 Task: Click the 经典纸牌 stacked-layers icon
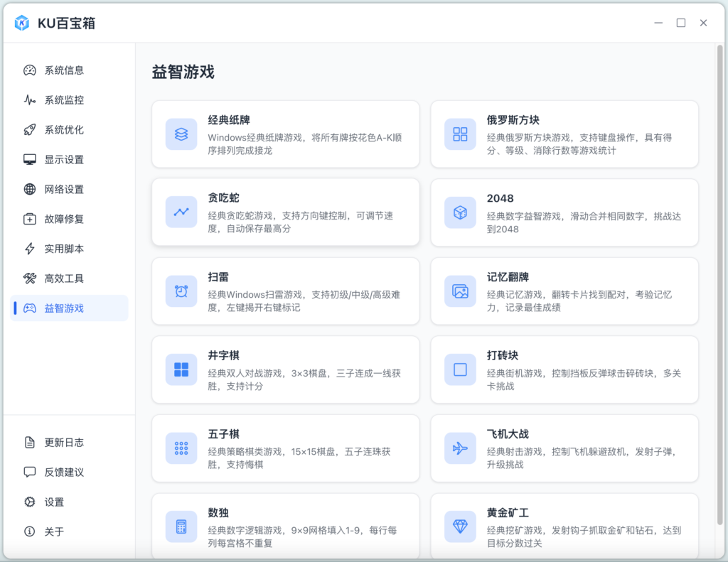tap(181, 134)
